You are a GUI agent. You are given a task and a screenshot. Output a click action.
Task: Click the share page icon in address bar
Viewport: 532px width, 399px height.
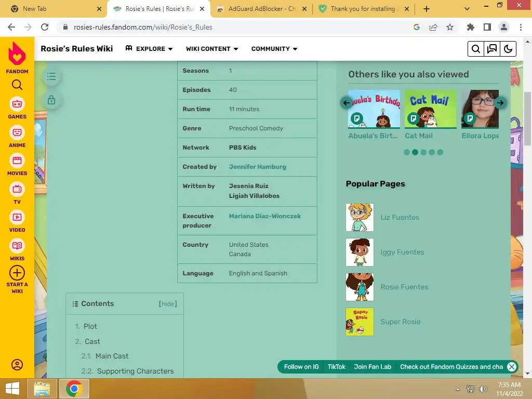[x=433, y=27]
